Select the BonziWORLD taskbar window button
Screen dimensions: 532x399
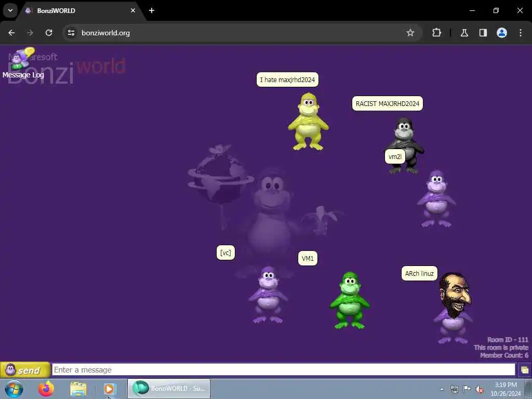169,389
